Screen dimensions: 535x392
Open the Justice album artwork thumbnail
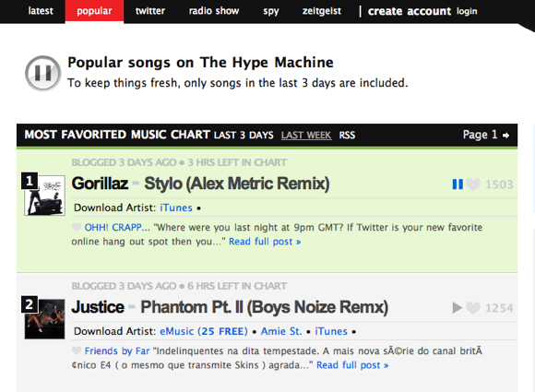[44, 319]
